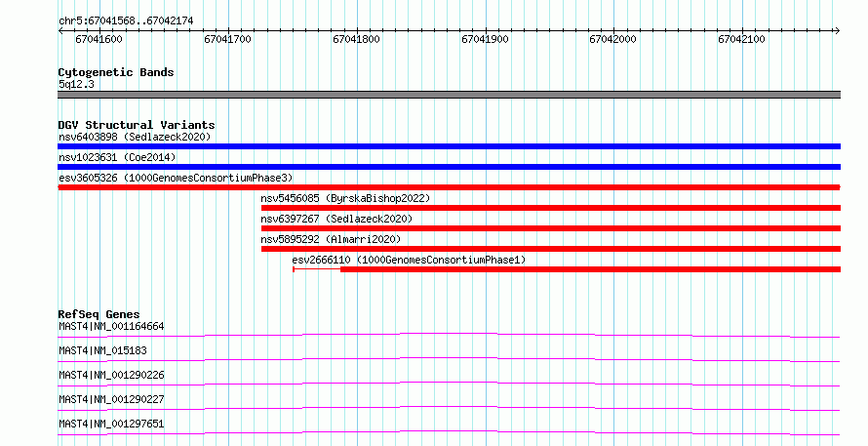The height and width of the screenshot is (446, 868).
Task: Click the esv2666110 (1000GenomesConsortiumPhase1) label
Action: tap(409, 260)
